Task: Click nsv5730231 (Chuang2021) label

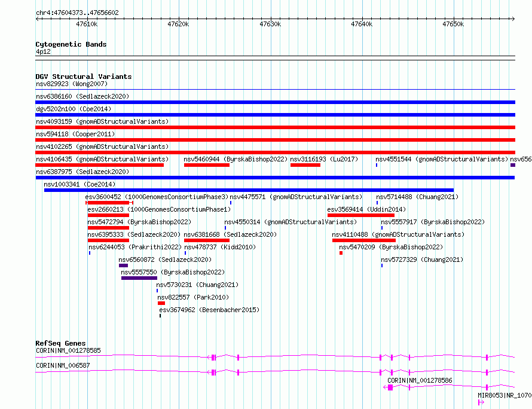Action: tap(197, 285)
